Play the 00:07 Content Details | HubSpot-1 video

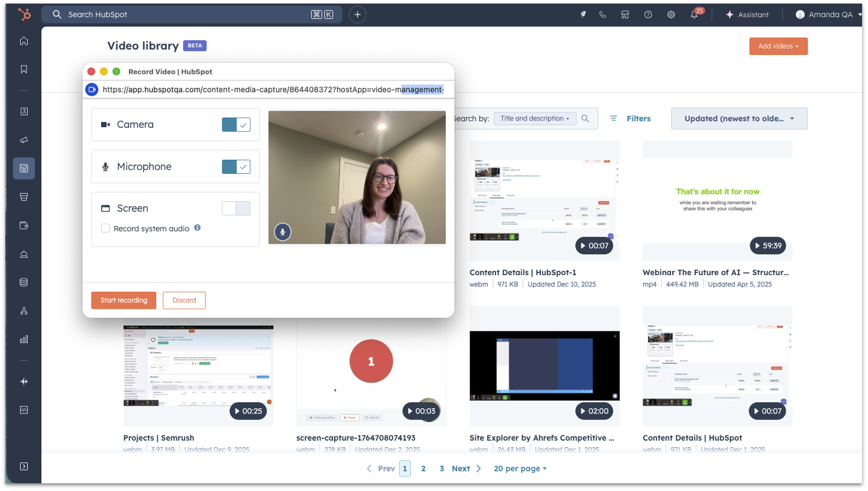[594, 246]
